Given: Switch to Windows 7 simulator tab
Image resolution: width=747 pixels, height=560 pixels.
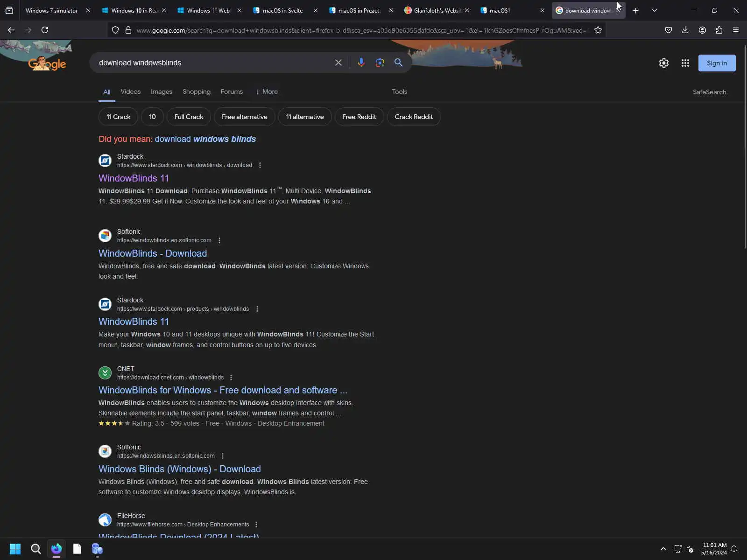Looking at the screenshot, I should click(x=51, y=10).
